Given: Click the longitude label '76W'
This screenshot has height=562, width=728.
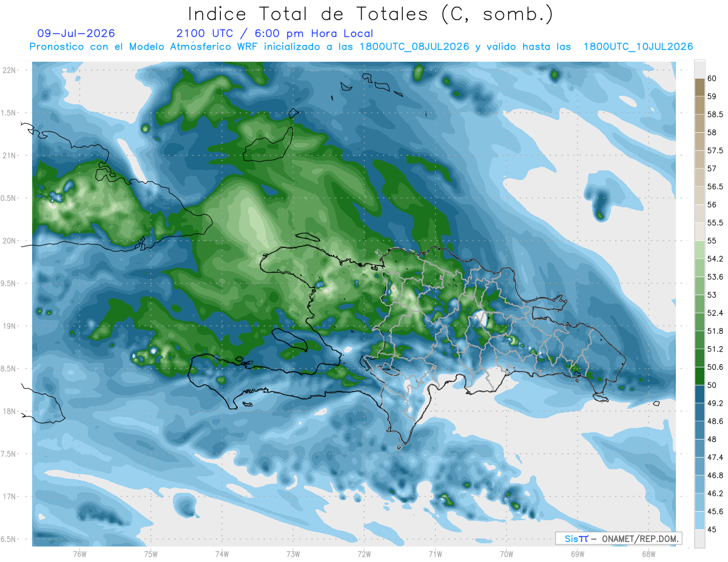Looking at the screenshot, I should pos(79,554).
